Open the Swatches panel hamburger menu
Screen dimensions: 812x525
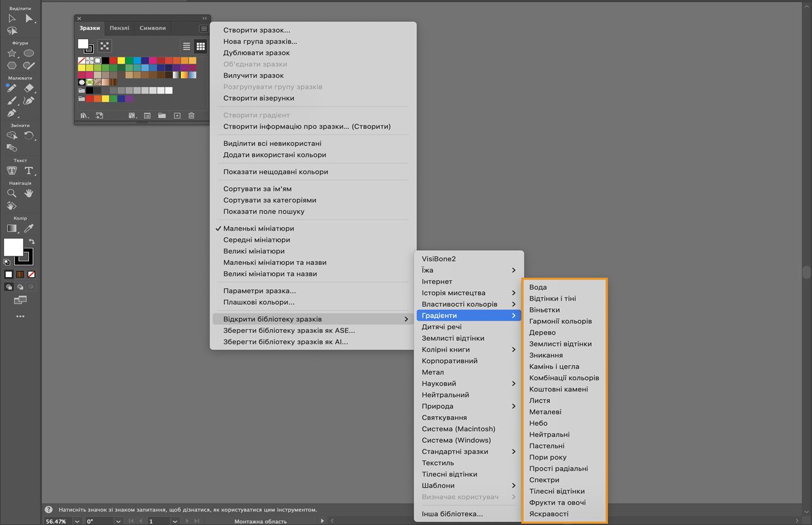click(204, 28)
